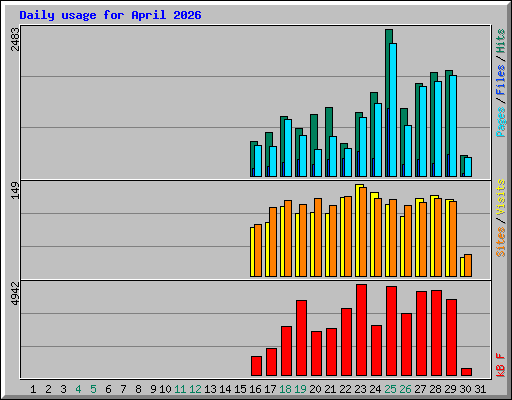Viewport: 512px width, 400px height.
Task: Click weekend day 4 on the x-axis
Action: pyautogui.click(x=78, y=389)
